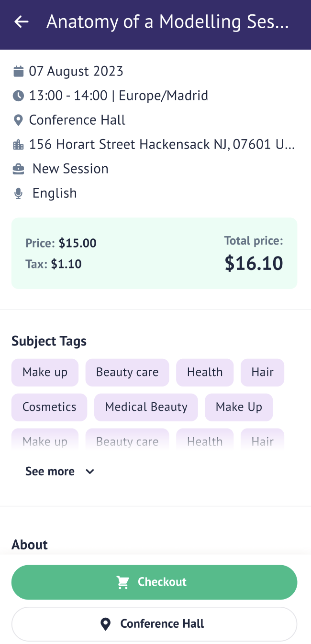Screen dimensions: 311x644
Task: Click the microphone icon beside English
Action: (x=18, y=193)
